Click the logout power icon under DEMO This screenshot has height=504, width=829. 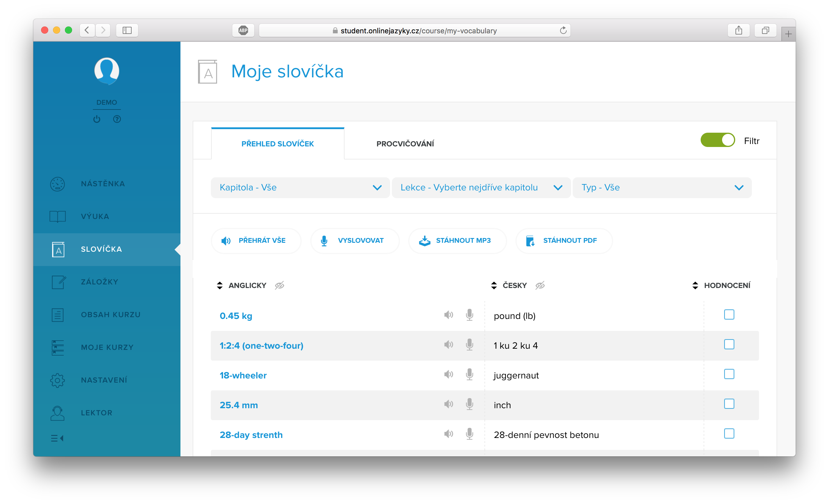pyautogui.click(x=97, y=119)
